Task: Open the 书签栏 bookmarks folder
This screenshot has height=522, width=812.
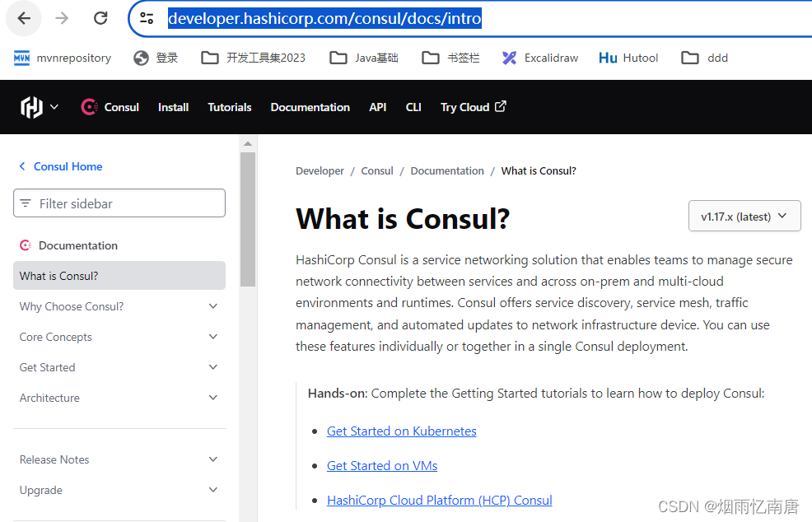Action: pyautogui.click(x=450, y=58)
